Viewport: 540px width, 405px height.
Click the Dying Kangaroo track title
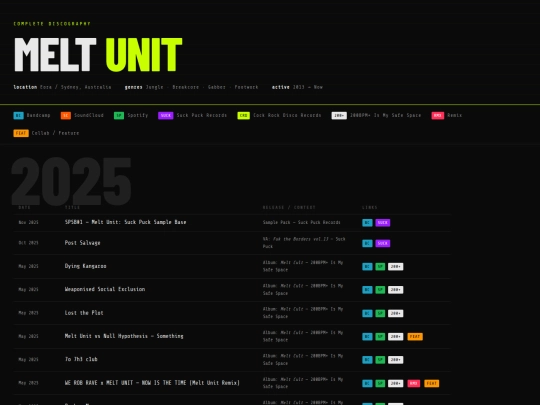[x=85, y=266]
